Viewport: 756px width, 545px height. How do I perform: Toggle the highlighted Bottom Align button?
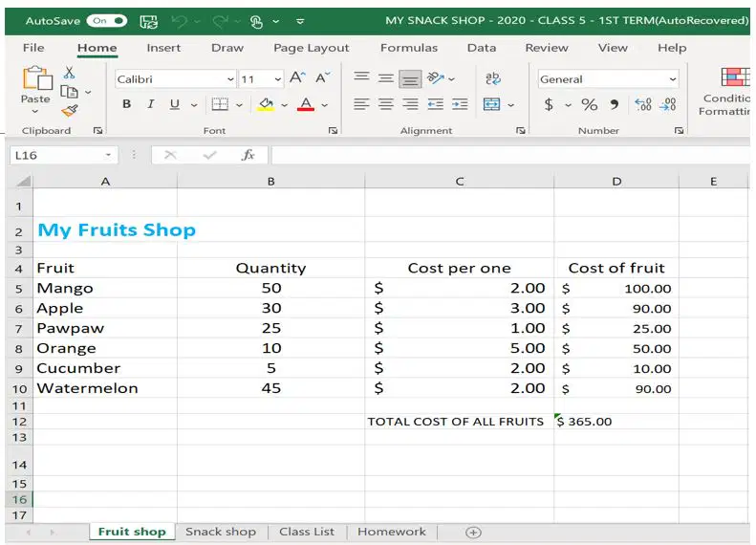tap(410, 79)
